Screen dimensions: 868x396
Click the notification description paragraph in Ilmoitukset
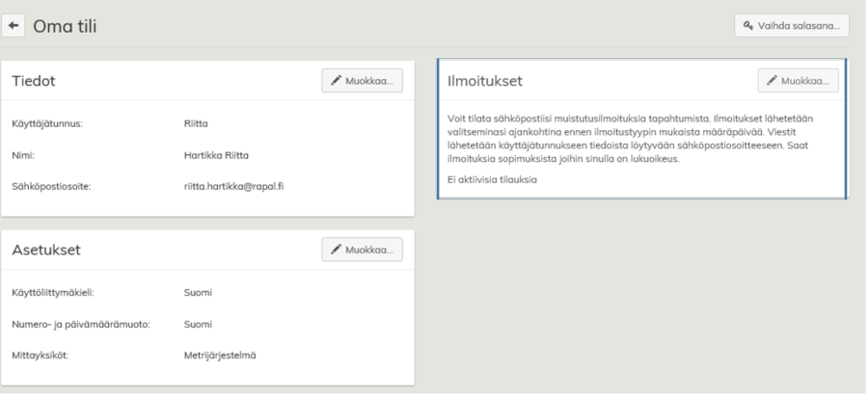[637, 138]
